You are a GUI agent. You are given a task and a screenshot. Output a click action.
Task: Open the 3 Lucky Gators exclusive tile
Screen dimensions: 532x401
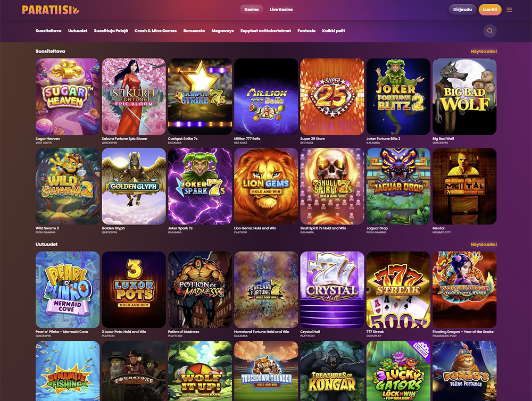(398, 371)
